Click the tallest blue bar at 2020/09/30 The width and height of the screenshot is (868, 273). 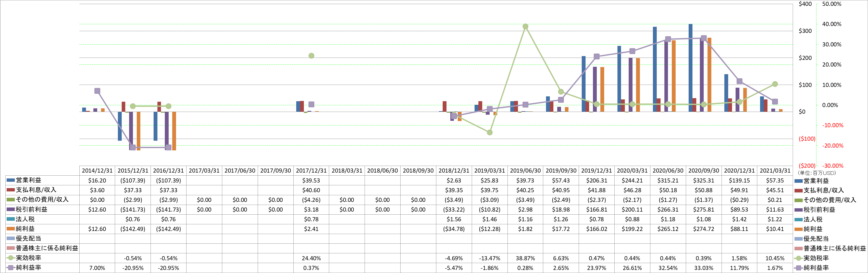(x=690, y=68)
